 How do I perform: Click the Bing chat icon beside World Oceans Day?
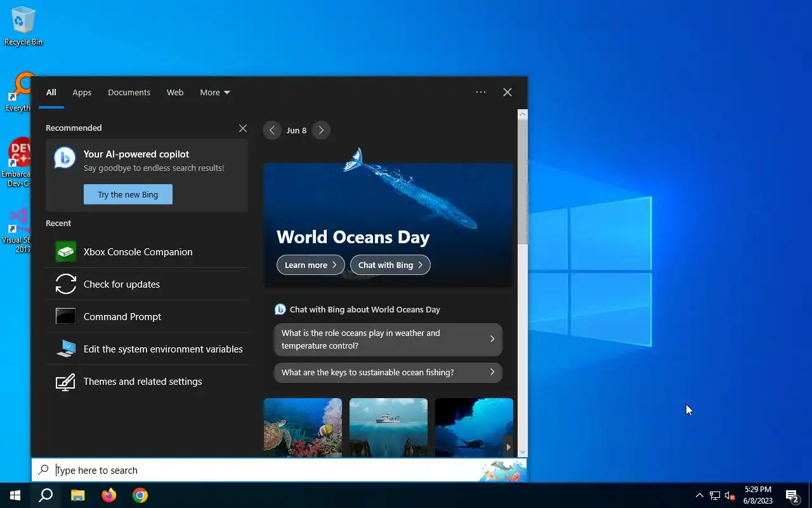point(280,309)
